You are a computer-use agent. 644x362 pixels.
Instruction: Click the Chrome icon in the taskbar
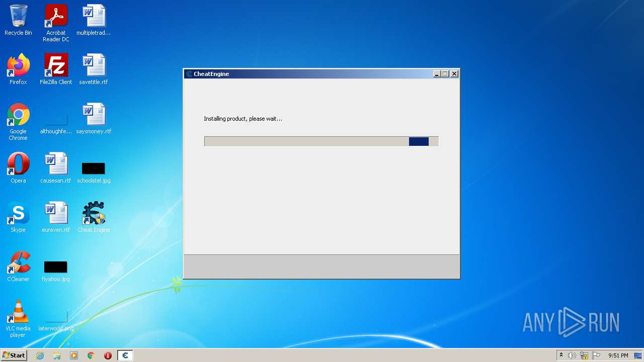91,355
